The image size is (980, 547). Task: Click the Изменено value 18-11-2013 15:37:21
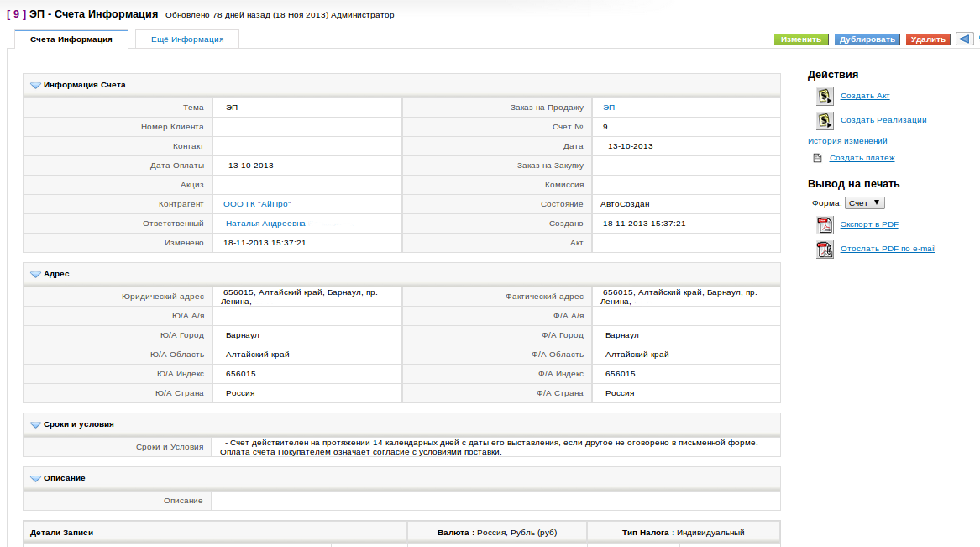265,243
